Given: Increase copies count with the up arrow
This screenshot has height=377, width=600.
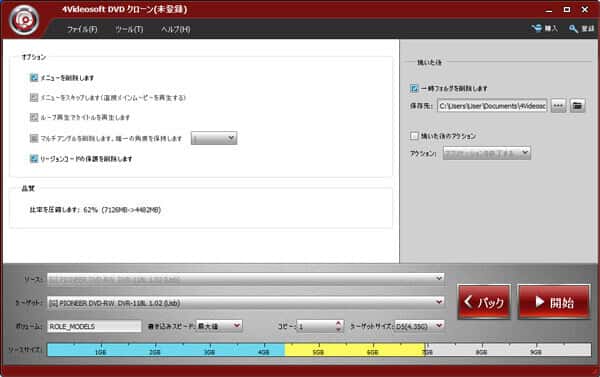Looking at the screenshot, I should click(338, 323).
